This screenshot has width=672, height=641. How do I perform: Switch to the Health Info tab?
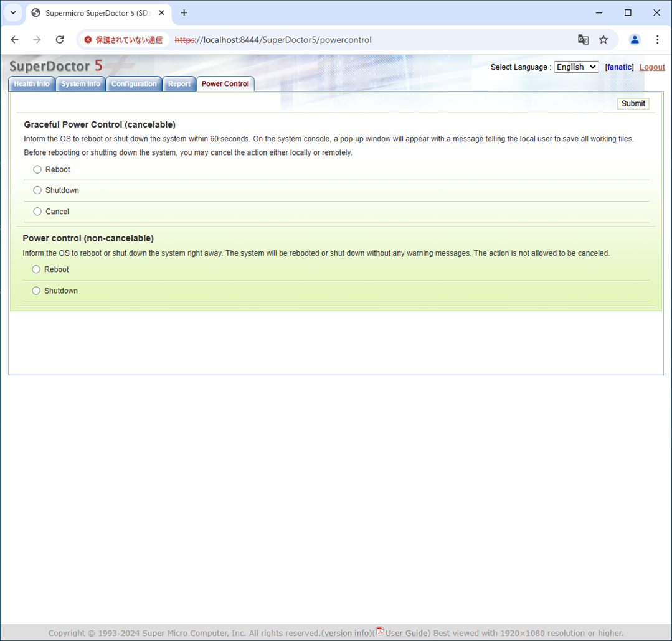tap(32, 84)
